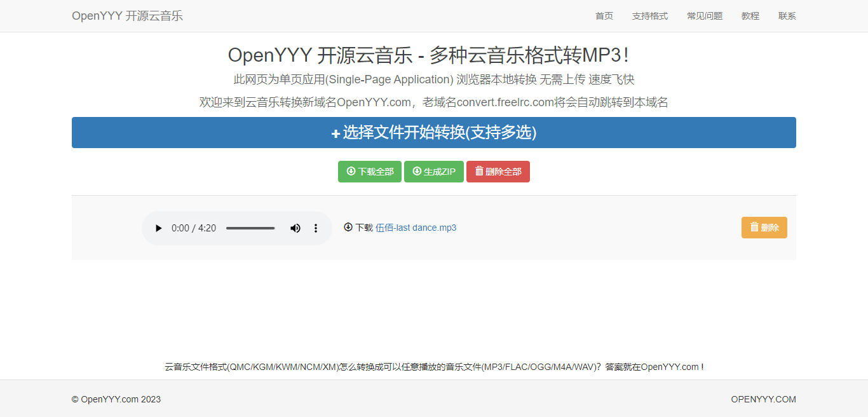Click the download icon beside 伍佰-last dance.mp3
The height and width of the screenshot is (417, 868).
point(348,227)
